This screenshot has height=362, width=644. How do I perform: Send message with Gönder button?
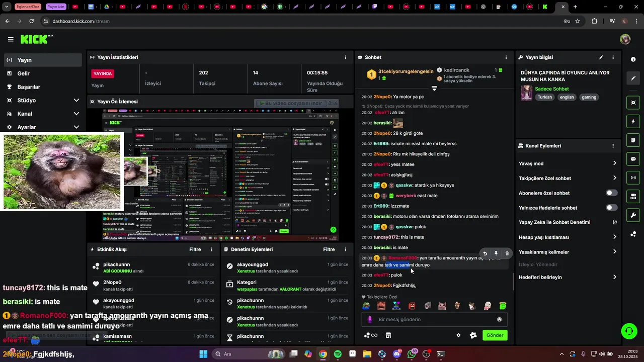[495, 335]
